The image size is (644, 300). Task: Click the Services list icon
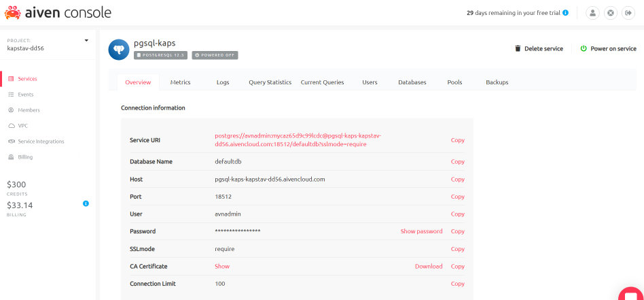pyautogui.click(x=11, y=79)
